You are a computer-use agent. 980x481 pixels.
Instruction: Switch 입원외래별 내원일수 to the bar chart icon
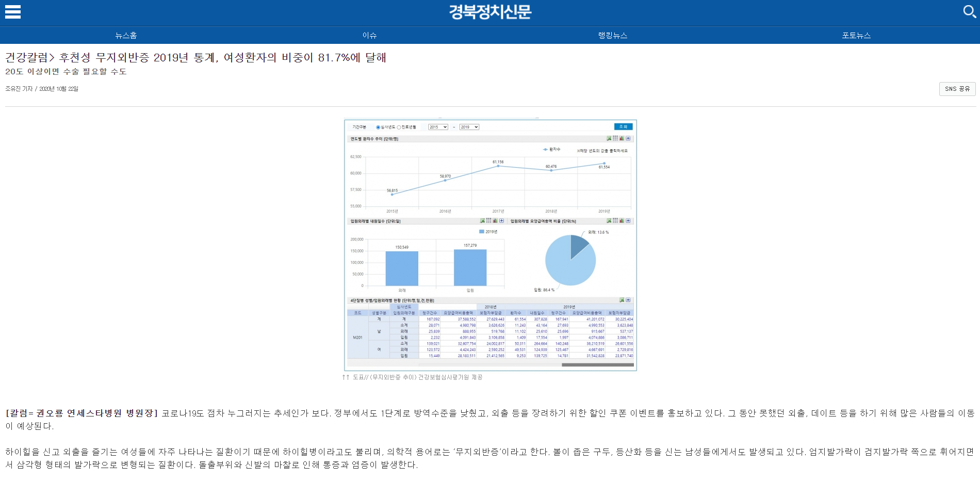coord(495,220)
